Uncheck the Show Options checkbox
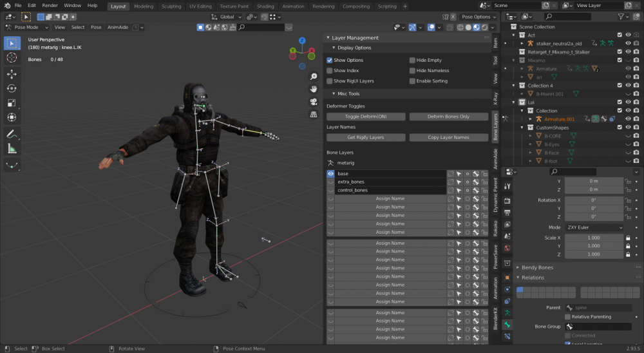Image resolution: width=644 pixels, height=353 pixels. pos(330,60)
